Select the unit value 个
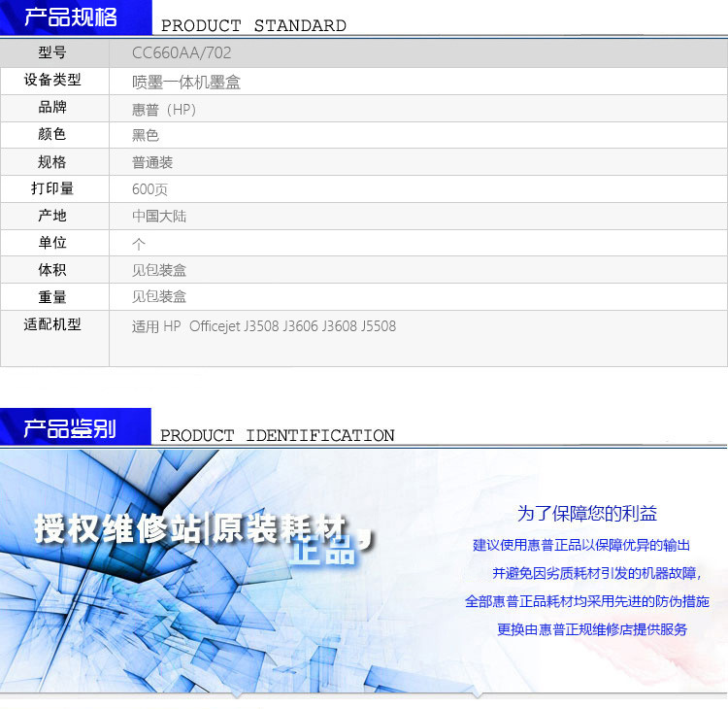 coord(139,244)
